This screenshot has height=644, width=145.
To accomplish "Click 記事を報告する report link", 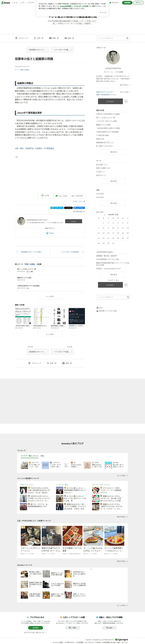I will point(79,212).
